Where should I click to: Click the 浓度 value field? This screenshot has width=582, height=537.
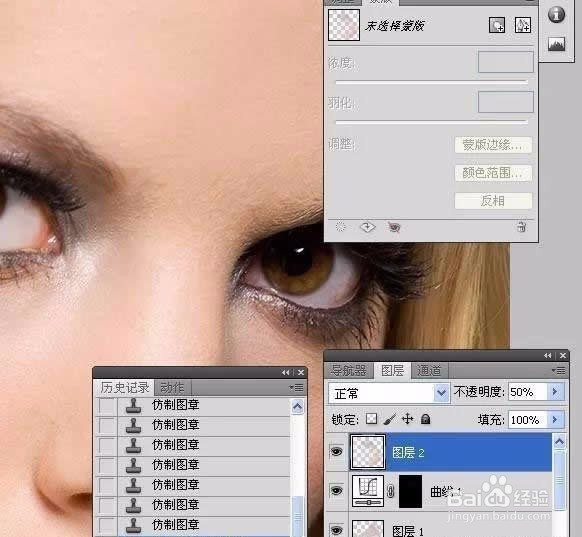506,62
